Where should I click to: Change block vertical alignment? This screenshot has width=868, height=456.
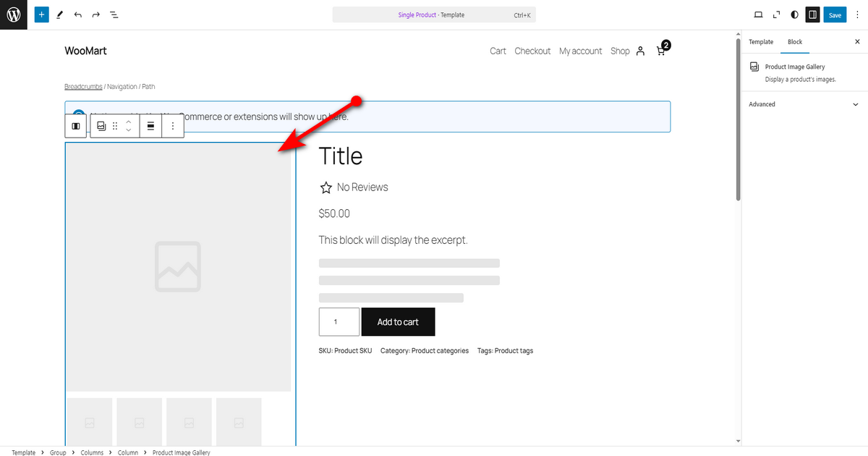(150, 126)
